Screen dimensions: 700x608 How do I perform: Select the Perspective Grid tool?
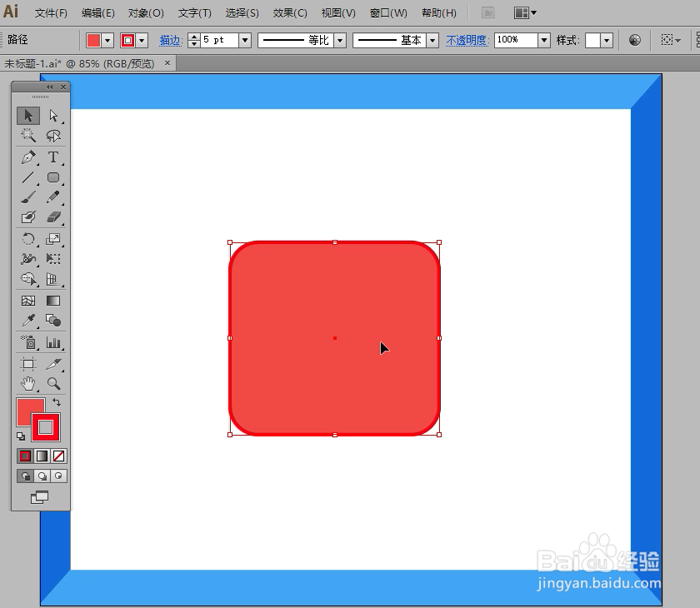pos(53,279)
